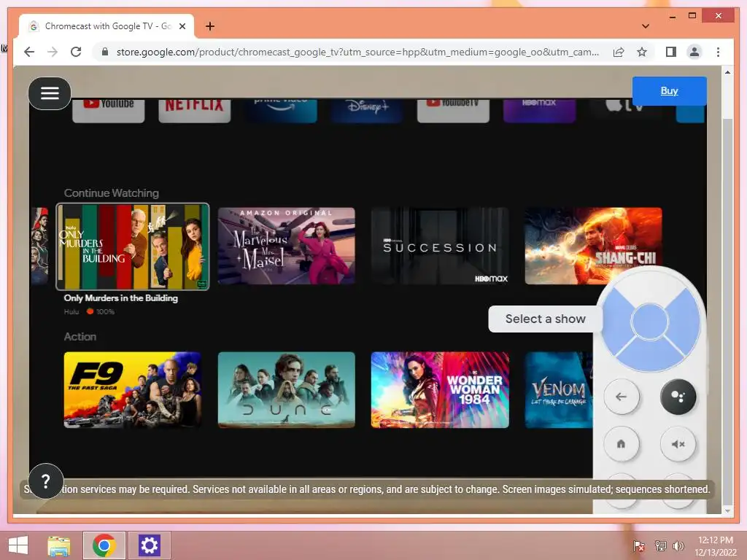Open the network tray icon
The image size is (747, 560).
pyautogui.click(x=660, y=545)
